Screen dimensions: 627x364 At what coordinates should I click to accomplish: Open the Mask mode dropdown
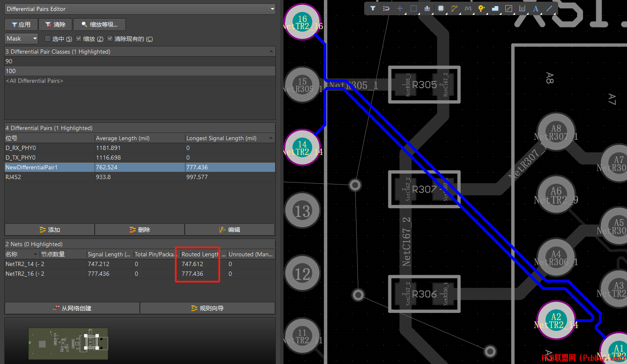[x=22, y=38]
